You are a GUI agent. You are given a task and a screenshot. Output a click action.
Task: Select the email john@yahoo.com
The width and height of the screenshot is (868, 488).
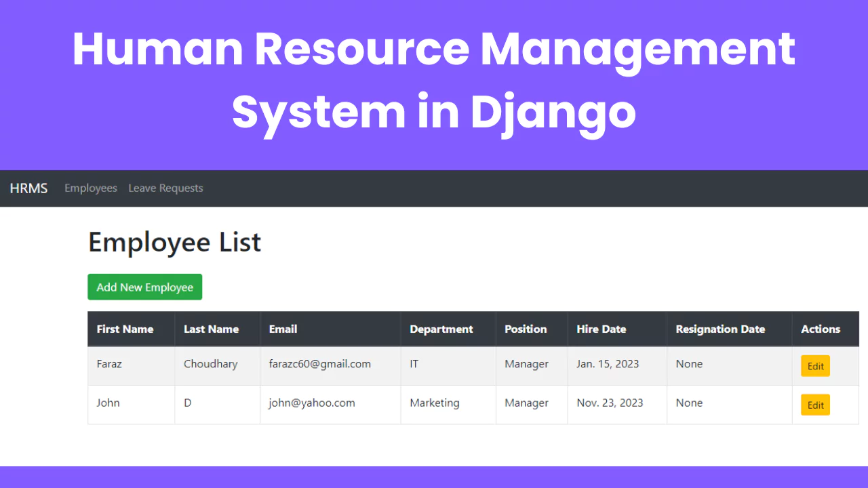pos(312,403)
